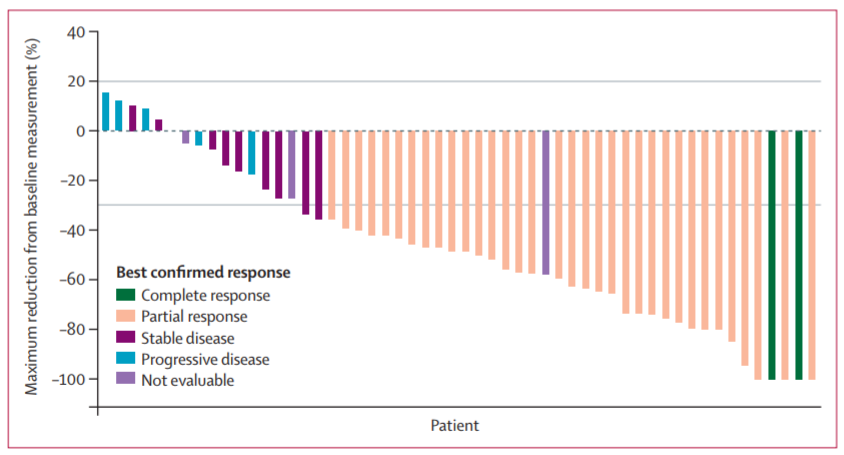Image resolution: width=844 pixels, height=455 pixels.
Task: Select the "Partial response" legend label text
Action: click(x=194, y=316)
